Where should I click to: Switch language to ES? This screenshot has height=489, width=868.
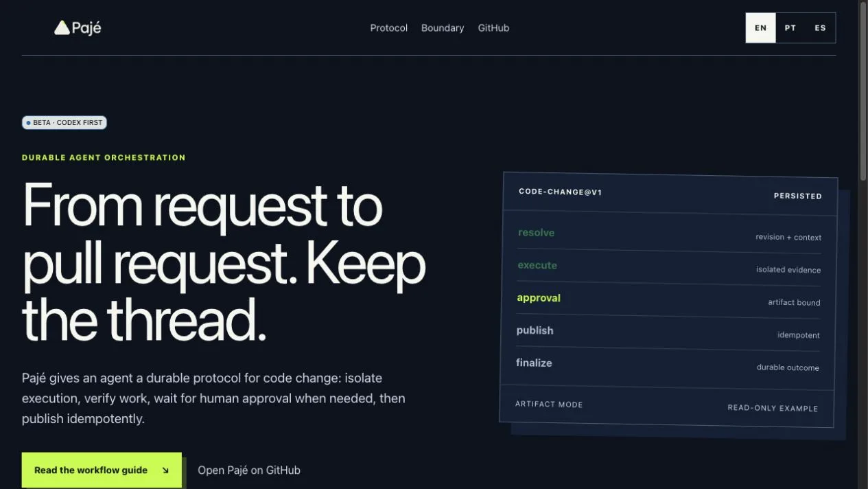(821, 28)
